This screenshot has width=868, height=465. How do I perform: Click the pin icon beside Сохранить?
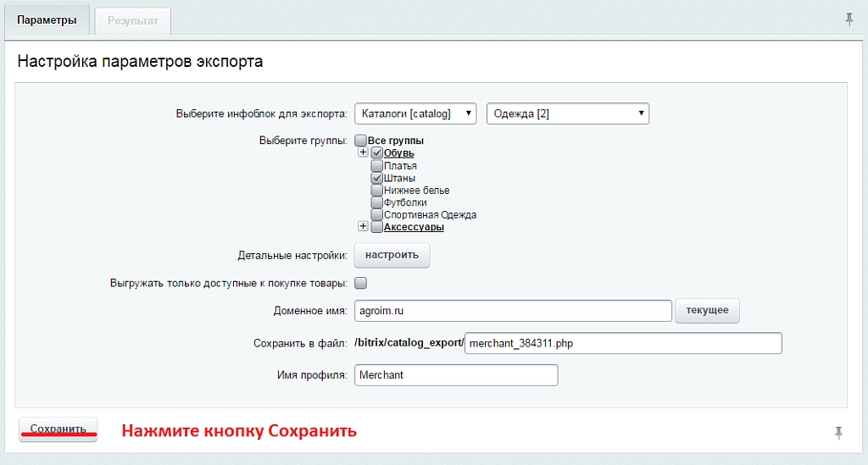838,433
